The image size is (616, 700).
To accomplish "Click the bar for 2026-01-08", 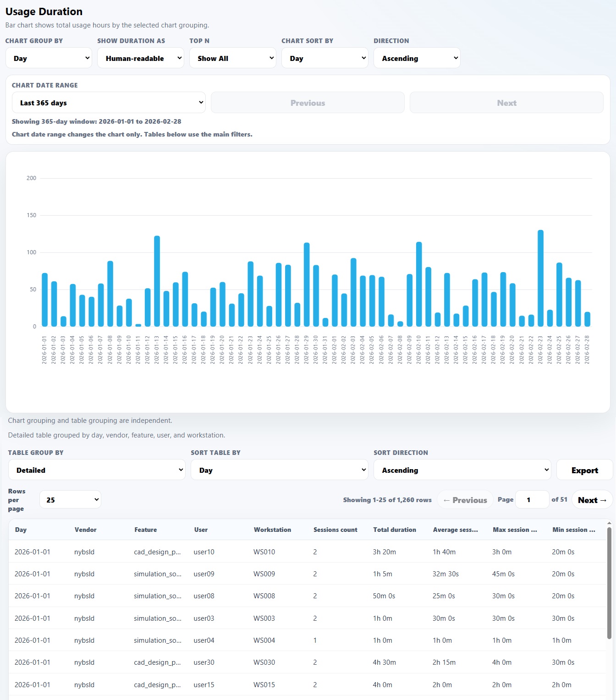I will click(110, 294).
